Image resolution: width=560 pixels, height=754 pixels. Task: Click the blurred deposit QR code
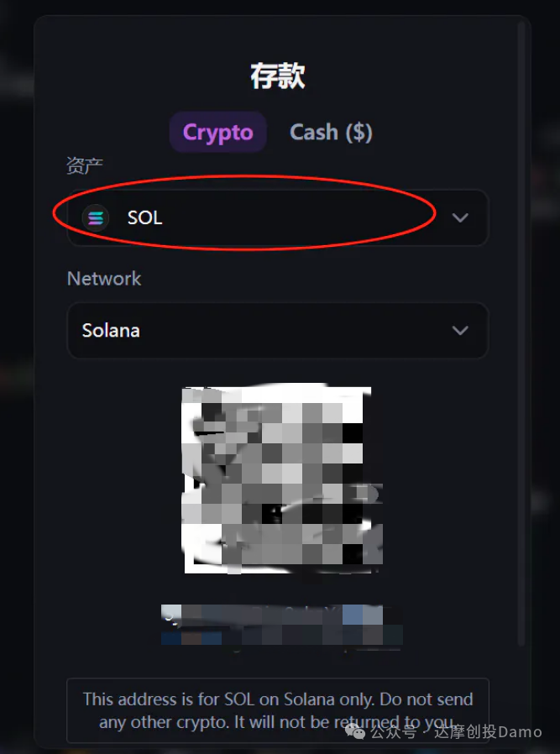click(282, 479)
